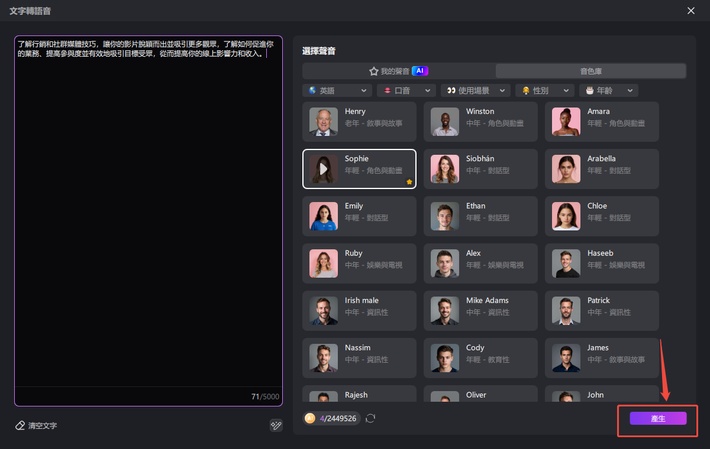Switch to 我的聲音 AI tab
This screenshot has width=710, height=449.
[x=398, y=71]
